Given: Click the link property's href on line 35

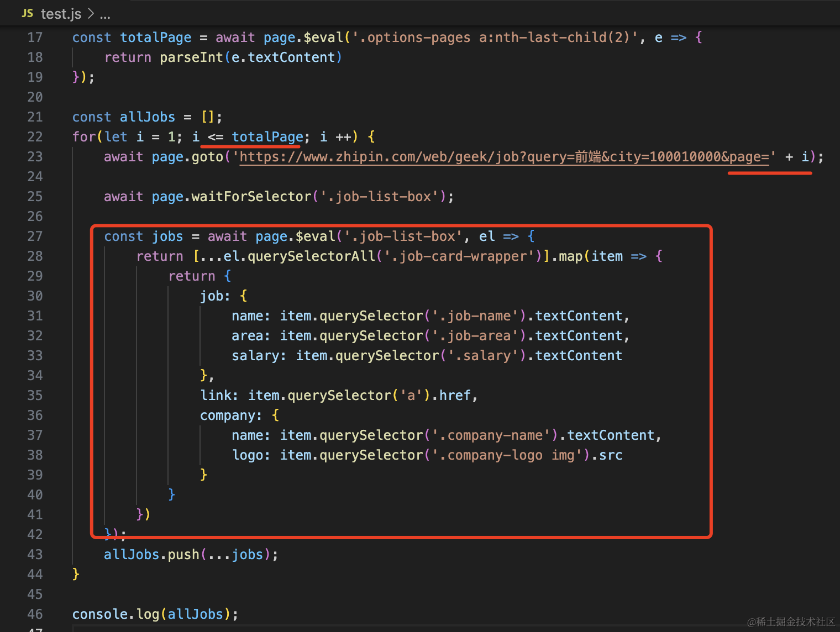Looking at the screenshot, I should 455,396.
